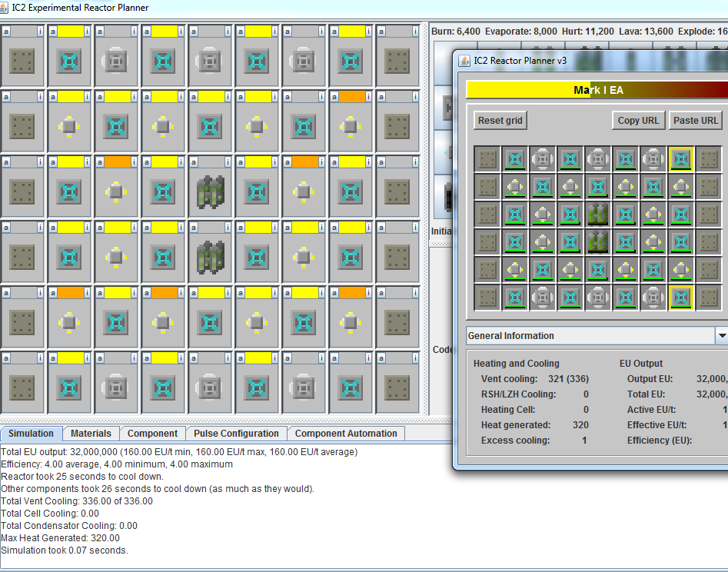Open info 'i' button of row 6 column 9 plating
Image resolution: width=728 pixels, height=572 pixels.
[415, 358]
